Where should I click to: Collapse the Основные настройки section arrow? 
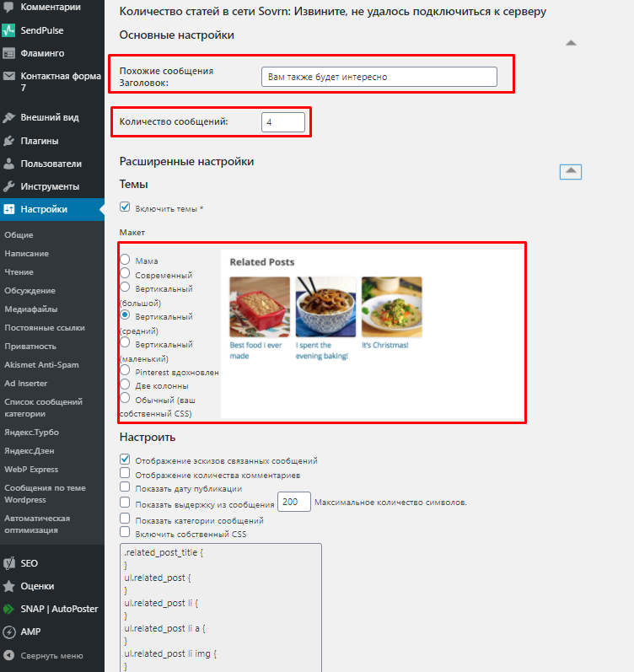pos(571,43)
